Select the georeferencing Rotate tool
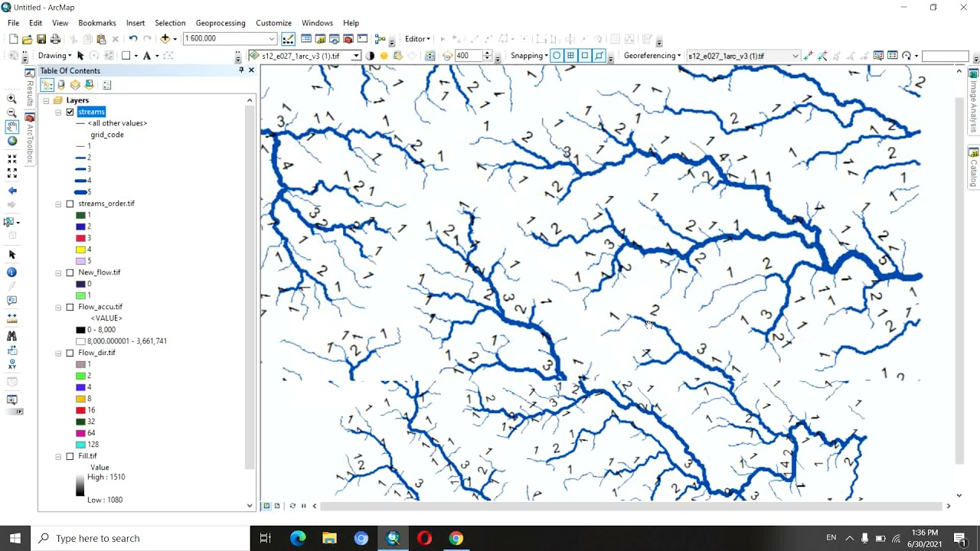The image size is (980, 551). click(x=906, y=56)
